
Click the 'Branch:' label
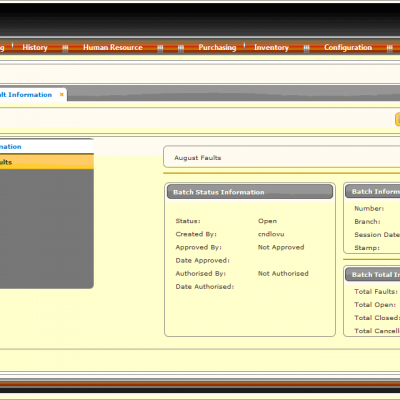367,222
